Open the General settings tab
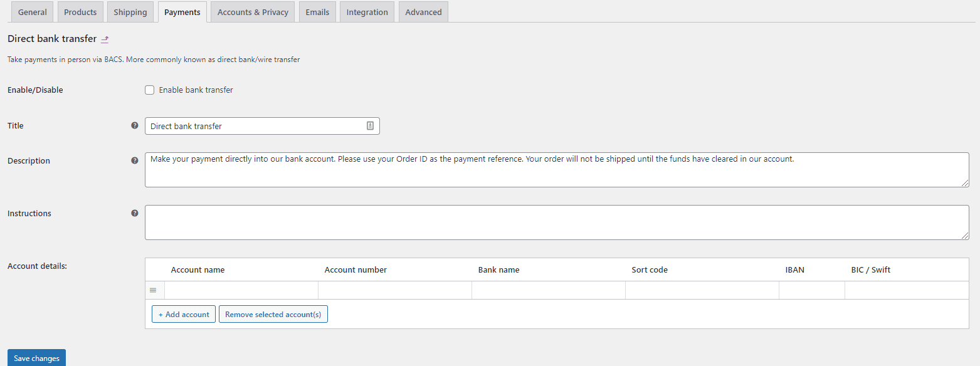 (33, 12)
